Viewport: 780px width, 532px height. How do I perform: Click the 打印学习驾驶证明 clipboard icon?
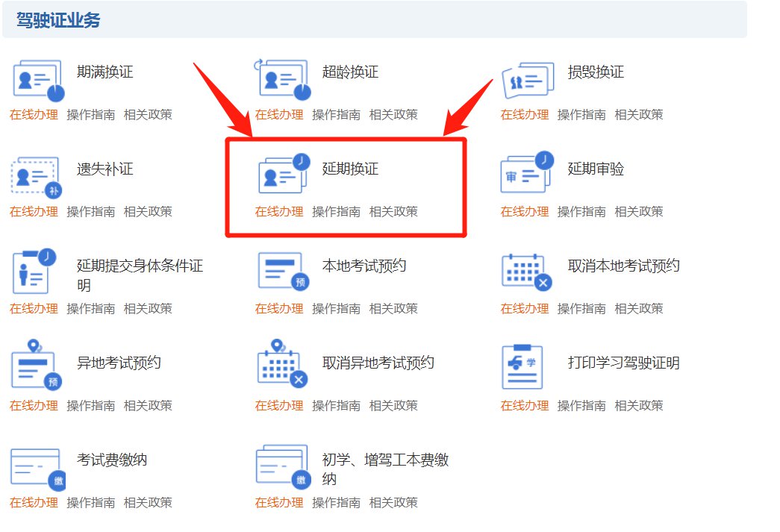pyautogui.click(x=522, y=366)
